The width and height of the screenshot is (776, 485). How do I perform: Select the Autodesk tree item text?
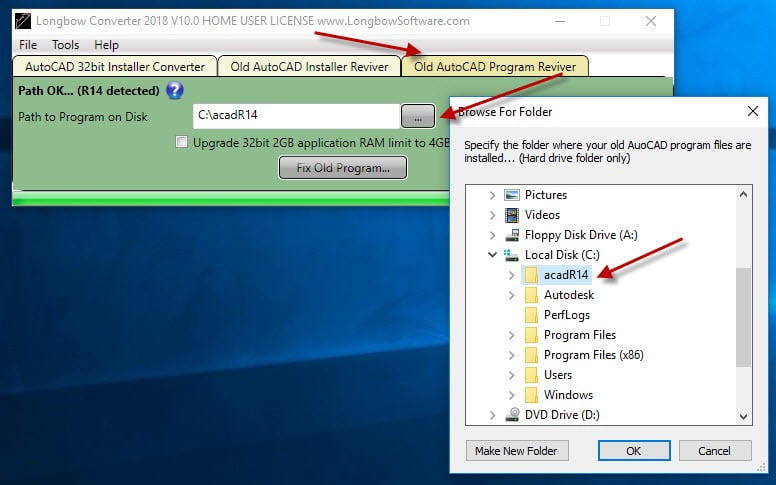pyautogui.click(x=569, y=295)
